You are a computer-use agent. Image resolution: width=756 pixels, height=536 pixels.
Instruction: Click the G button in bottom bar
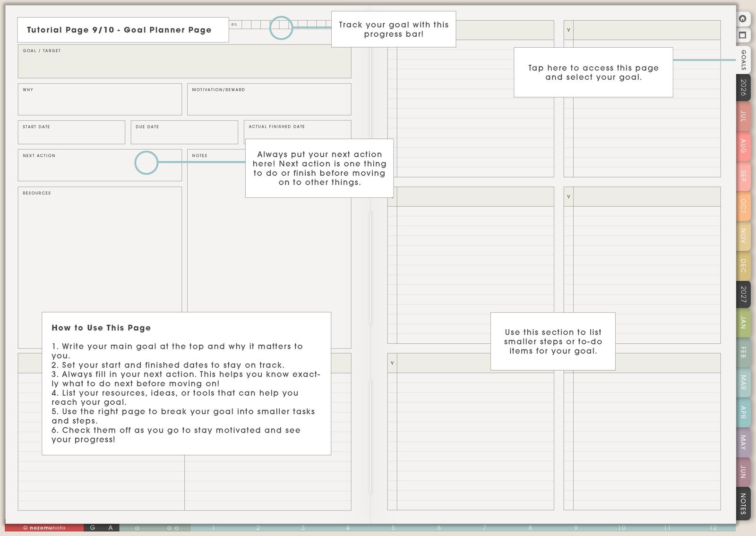[93, 528]
